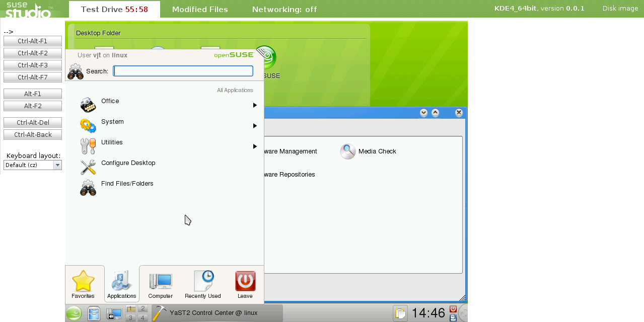Send the Ctrl-Alt-F3 key combination
Image resolution: width=644 pixels, height=322 pixels.
33,65
